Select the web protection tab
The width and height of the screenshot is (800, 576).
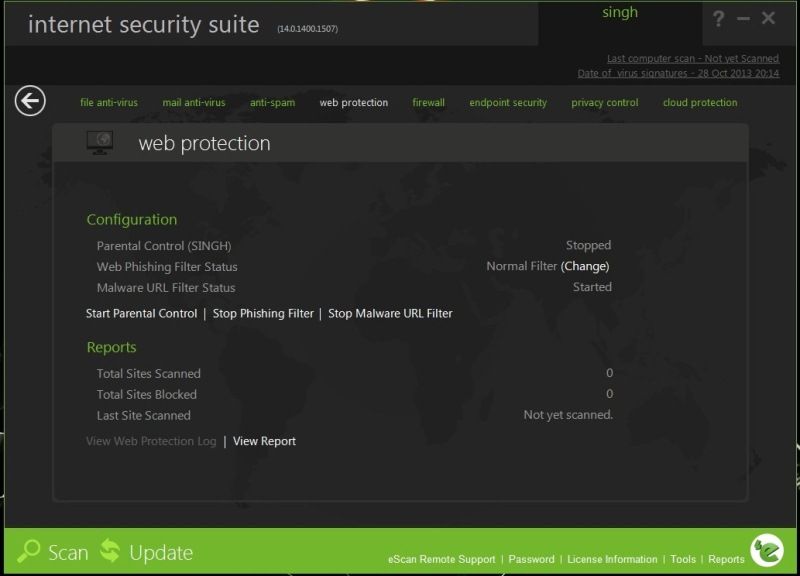[354, 103]
